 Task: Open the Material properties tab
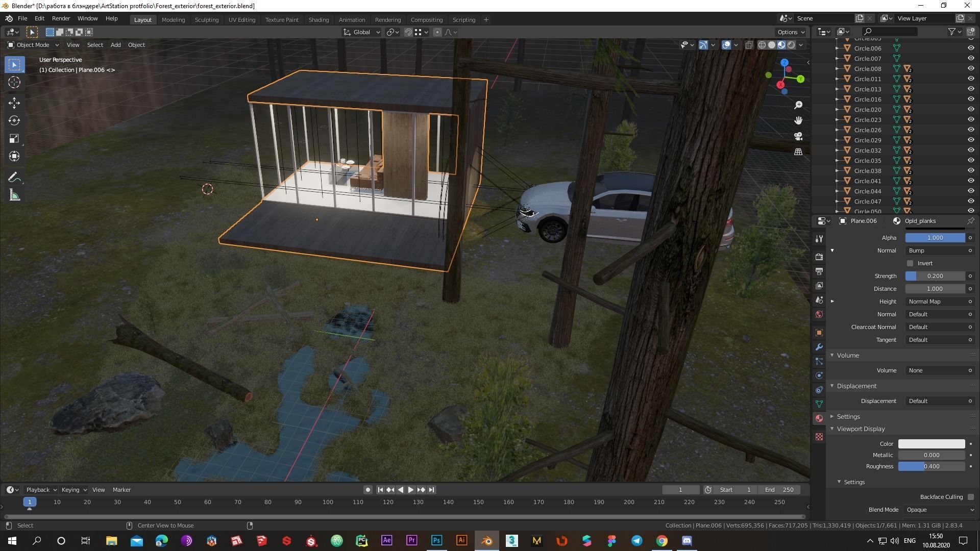pos(819,418)
